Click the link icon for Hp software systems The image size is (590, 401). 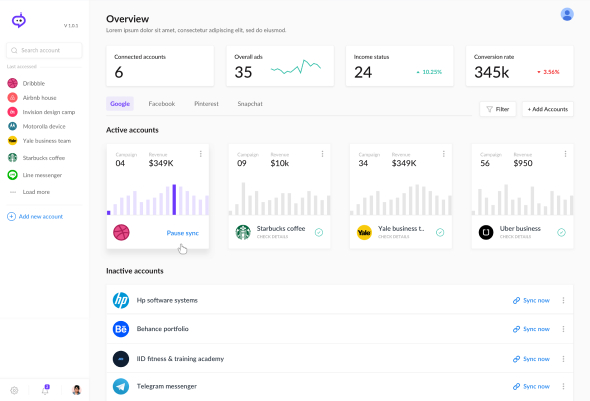pos(516,300)
